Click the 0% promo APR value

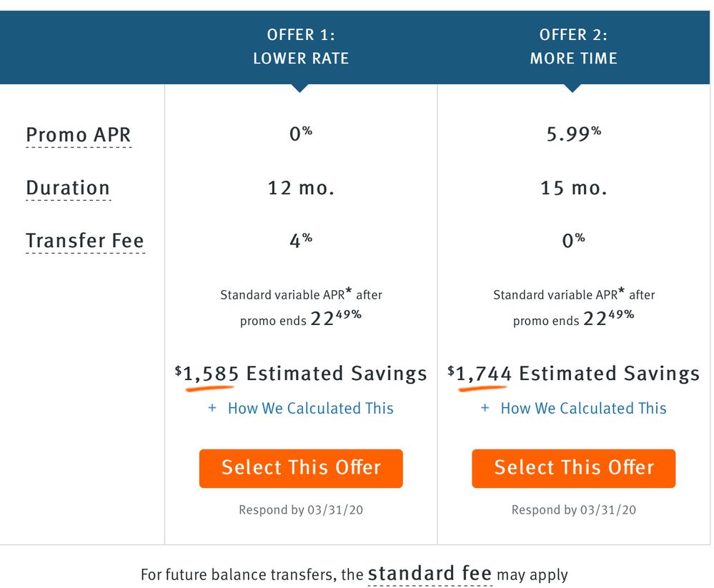301,134
